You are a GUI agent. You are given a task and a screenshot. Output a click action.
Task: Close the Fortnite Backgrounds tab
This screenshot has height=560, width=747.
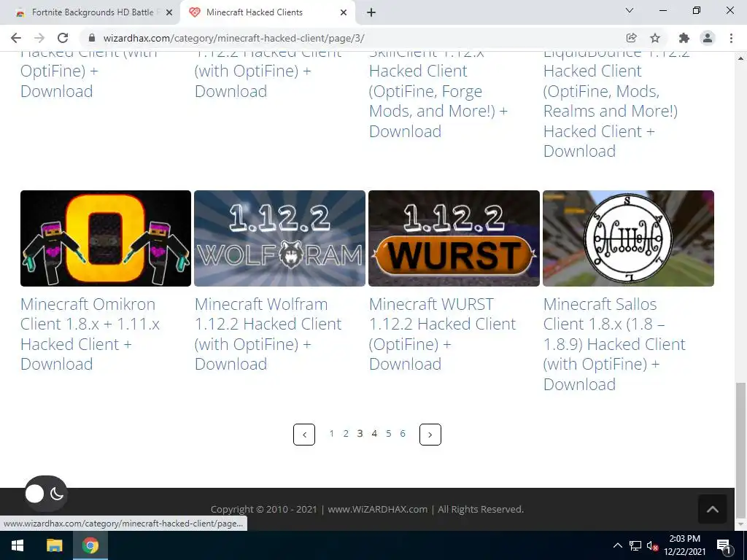169,12
